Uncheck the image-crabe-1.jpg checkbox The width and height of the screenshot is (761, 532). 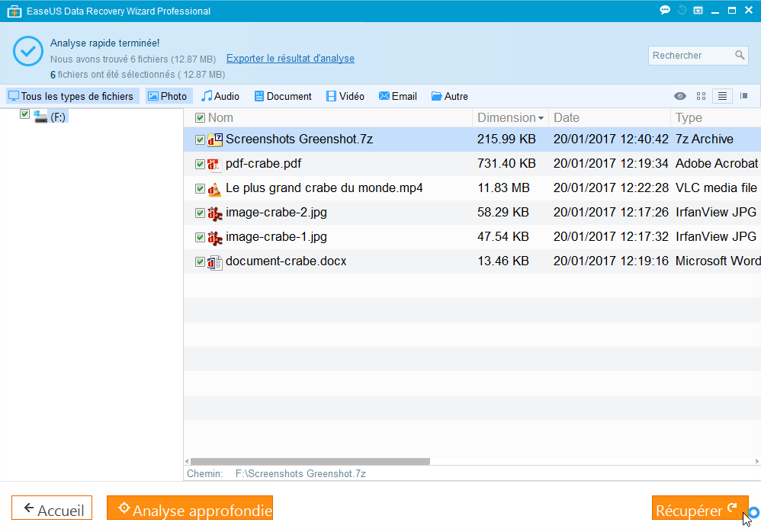click(x=200, y=237)
